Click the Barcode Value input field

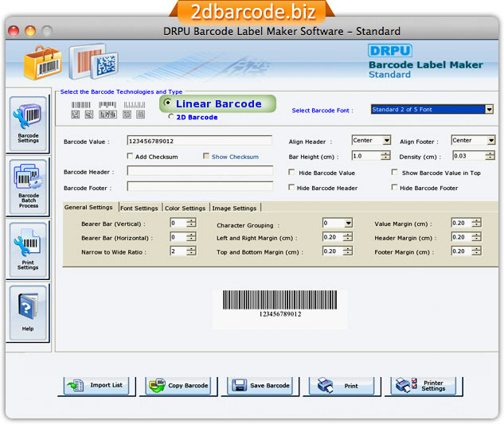200,141
